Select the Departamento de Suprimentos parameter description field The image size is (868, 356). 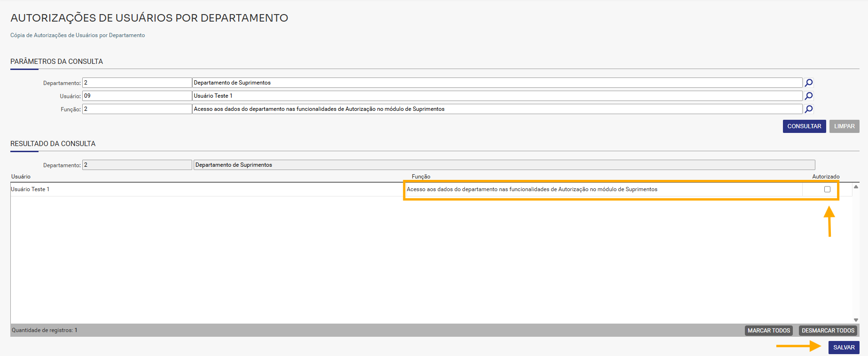pos(497,83)
